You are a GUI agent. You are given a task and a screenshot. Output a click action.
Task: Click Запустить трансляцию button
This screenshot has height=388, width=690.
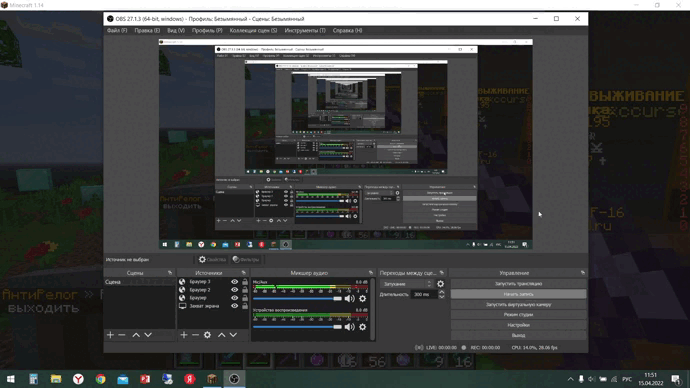(518, 284)
